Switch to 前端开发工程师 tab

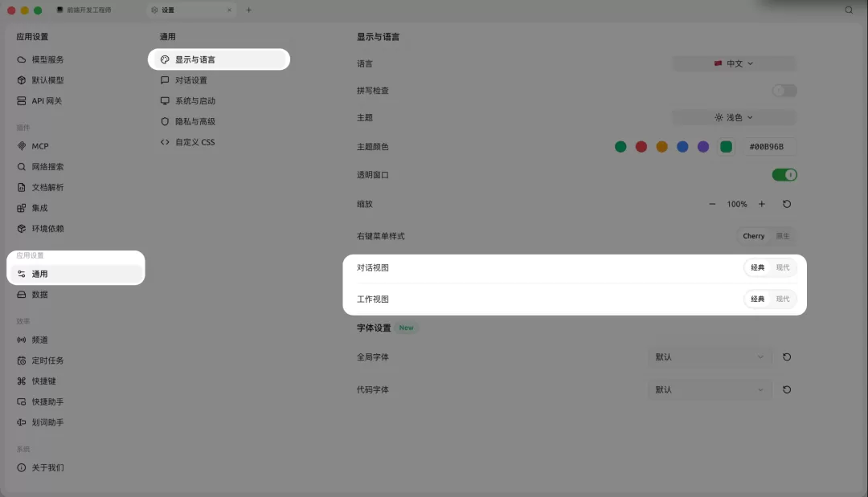pyautogui.click(x=95, y=10)
